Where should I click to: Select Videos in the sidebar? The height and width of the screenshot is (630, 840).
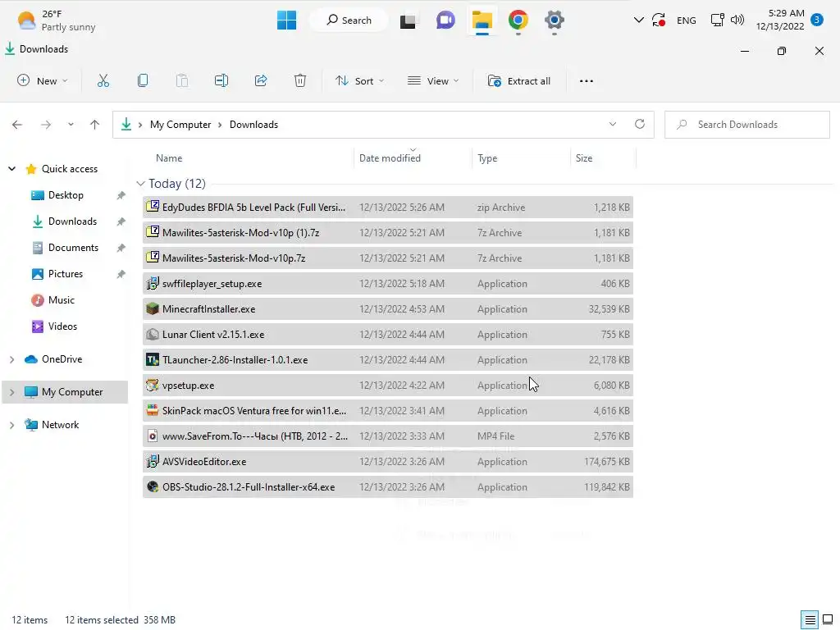[x=62, y=326]
